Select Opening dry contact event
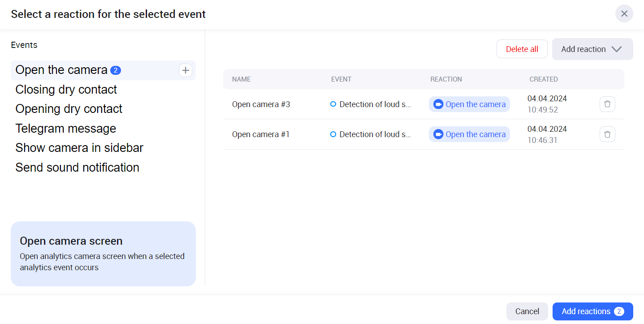The image size is (644, 324). tap(69, 109)
